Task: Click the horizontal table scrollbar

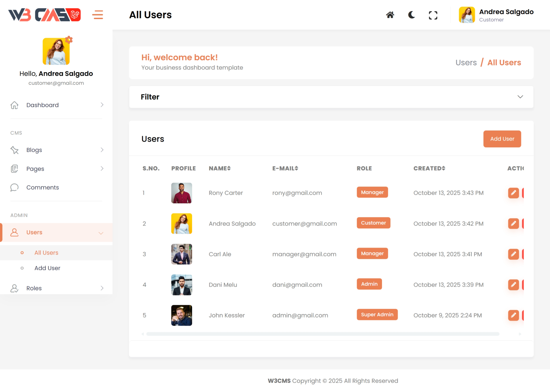Action: tap(323, 334)
